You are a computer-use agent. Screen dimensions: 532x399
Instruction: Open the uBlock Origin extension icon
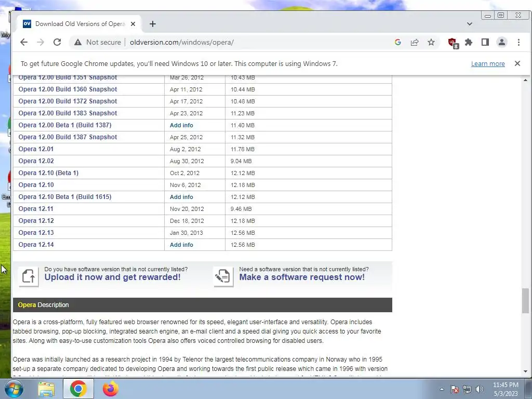(x=453, y=43)
